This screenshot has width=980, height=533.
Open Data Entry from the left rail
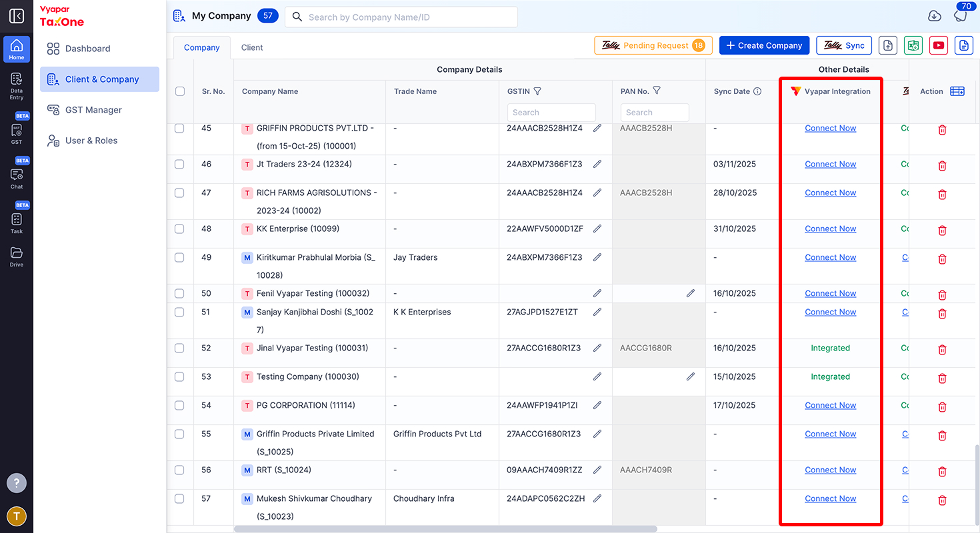click(x=17, y=86)
